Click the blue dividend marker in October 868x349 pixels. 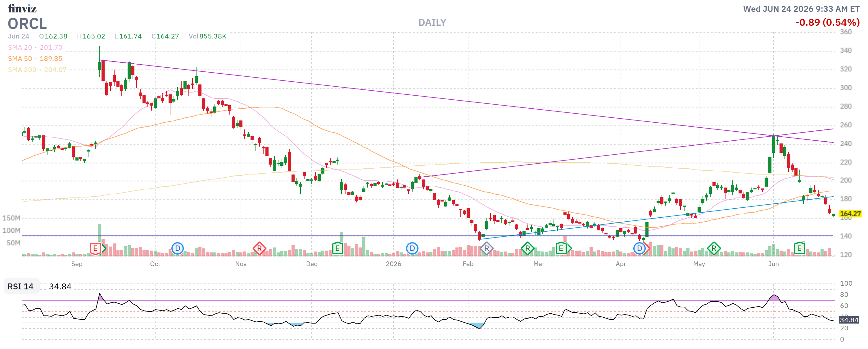point(177,249)
